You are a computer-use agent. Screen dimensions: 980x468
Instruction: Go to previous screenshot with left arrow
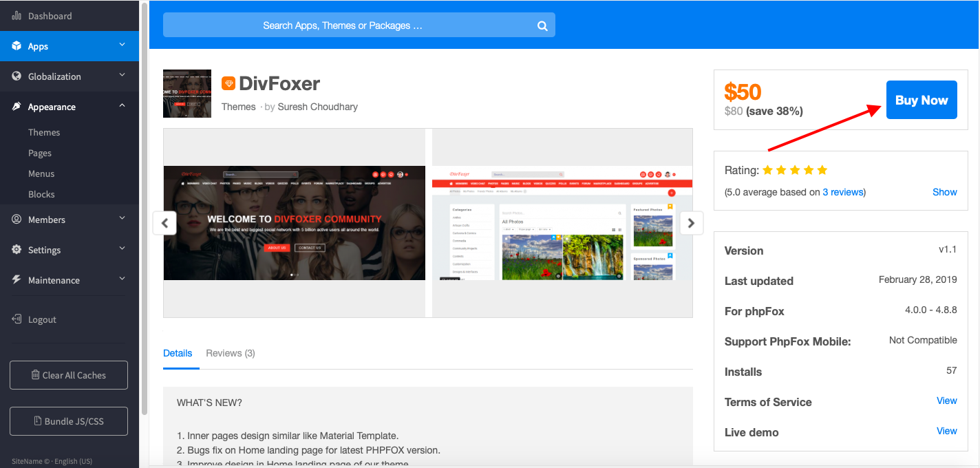tap(164, 223)
